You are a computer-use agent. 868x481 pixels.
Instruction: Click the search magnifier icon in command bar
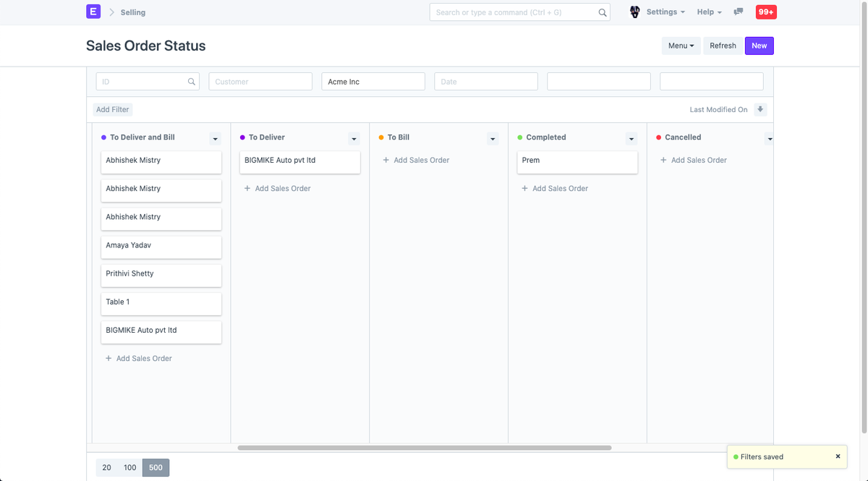pyautogui.click(x=603, y=12)
